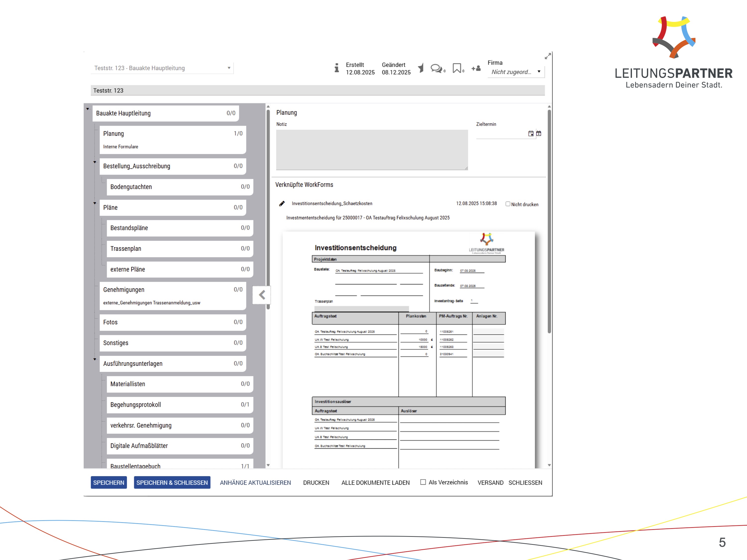Open the Zieltermin calendar picker icon

click(531, 134)
